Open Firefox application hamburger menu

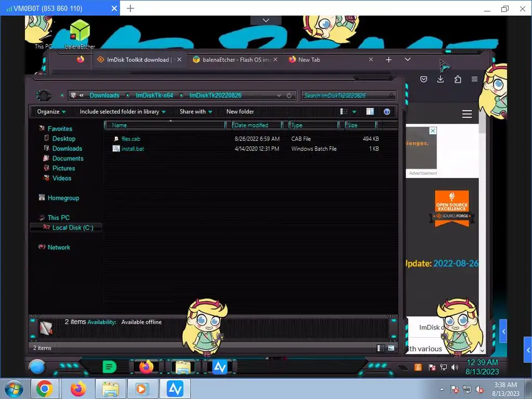474,79
